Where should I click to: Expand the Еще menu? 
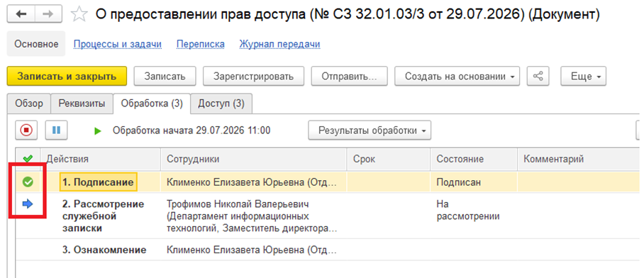click(583, 77)
